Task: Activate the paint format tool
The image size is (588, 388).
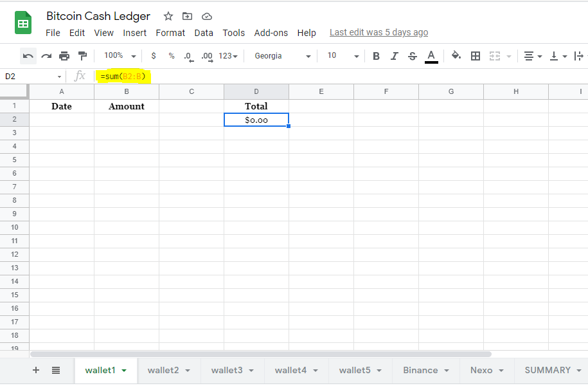Action: pos(82,56)
